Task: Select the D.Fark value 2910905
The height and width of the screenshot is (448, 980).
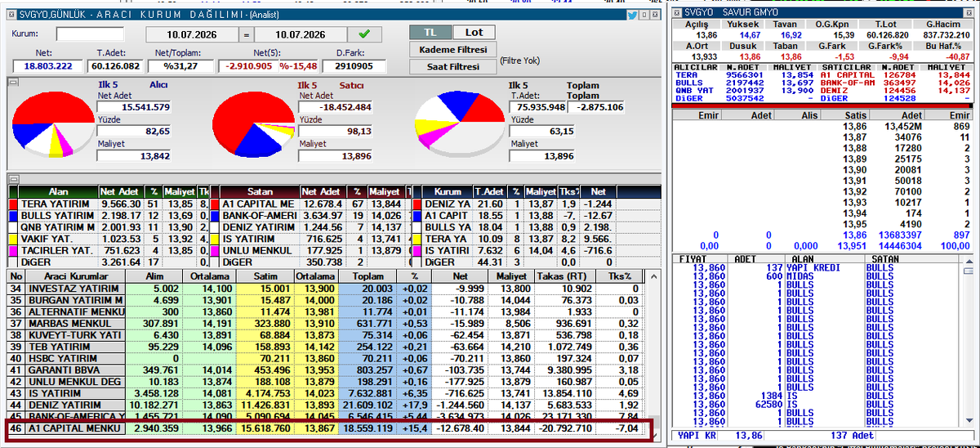Action: tap(354, 66)
